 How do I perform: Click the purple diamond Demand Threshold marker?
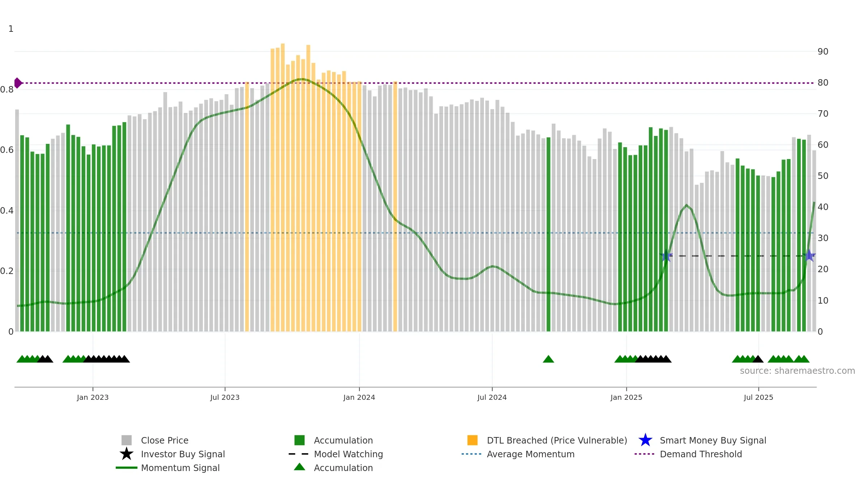tap(18, 83)
